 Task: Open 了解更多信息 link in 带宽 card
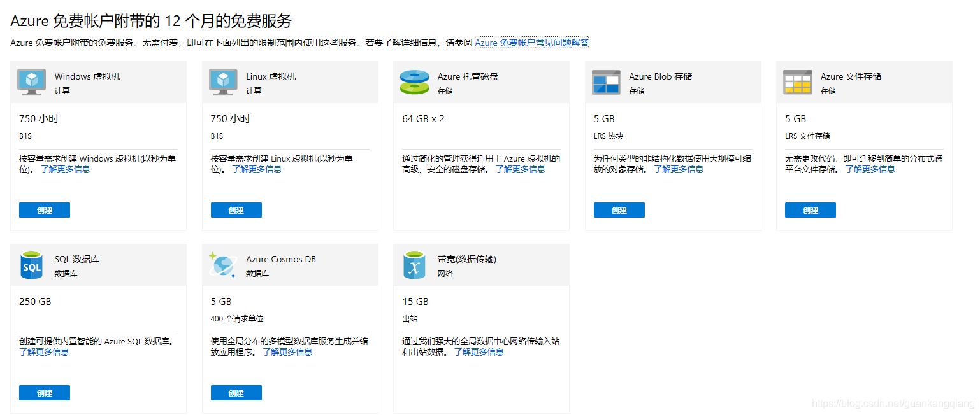(479, 352)
